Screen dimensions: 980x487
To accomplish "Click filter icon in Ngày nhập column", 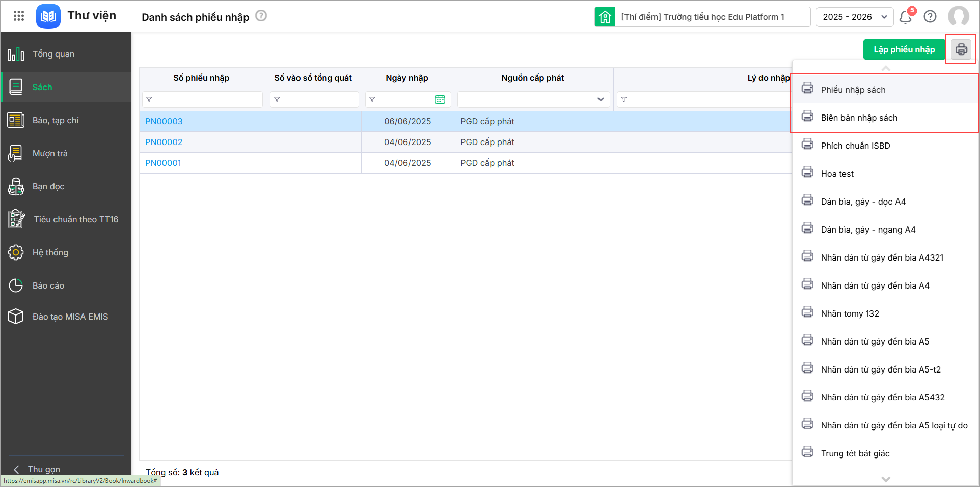I will [x=372, y=100].
